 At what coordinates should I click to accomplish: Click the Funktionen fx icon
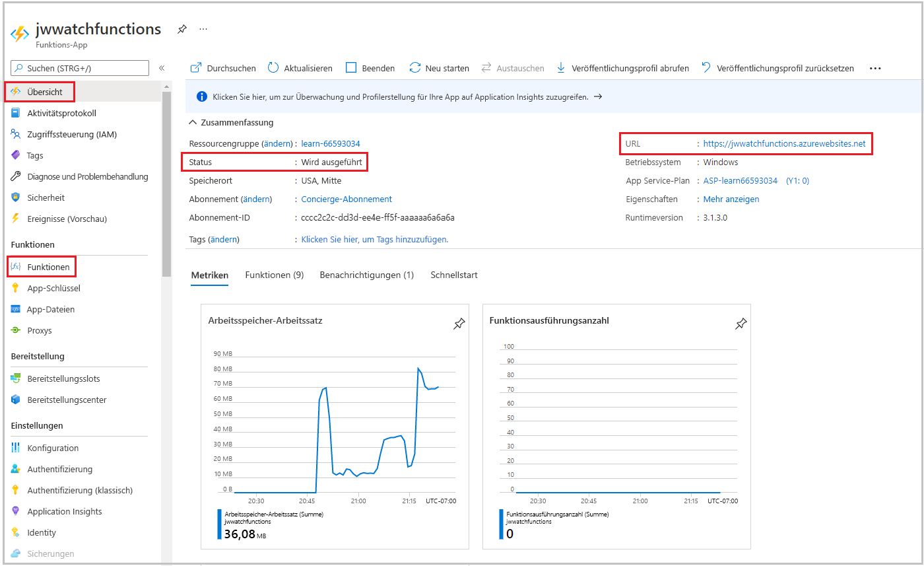pyautogui.click(x=16, y=267)
